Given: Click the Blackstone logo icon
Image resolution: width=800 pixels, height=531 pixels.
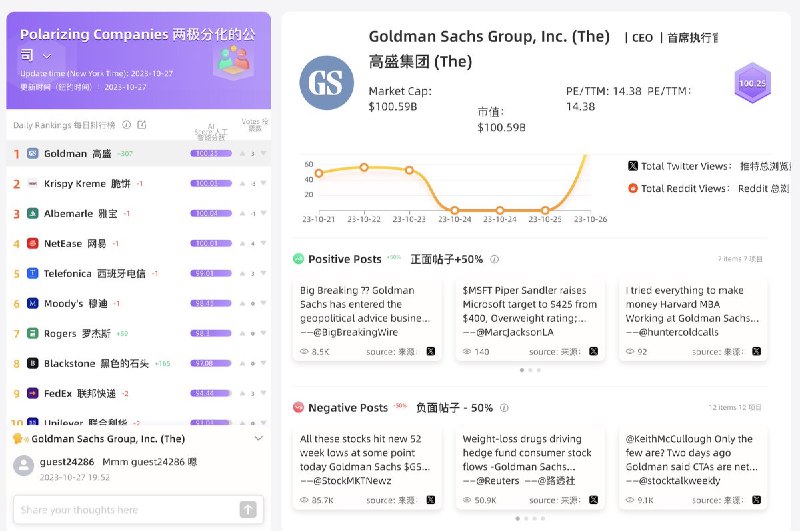Looking at the screenshot, I should coord(33,363).
